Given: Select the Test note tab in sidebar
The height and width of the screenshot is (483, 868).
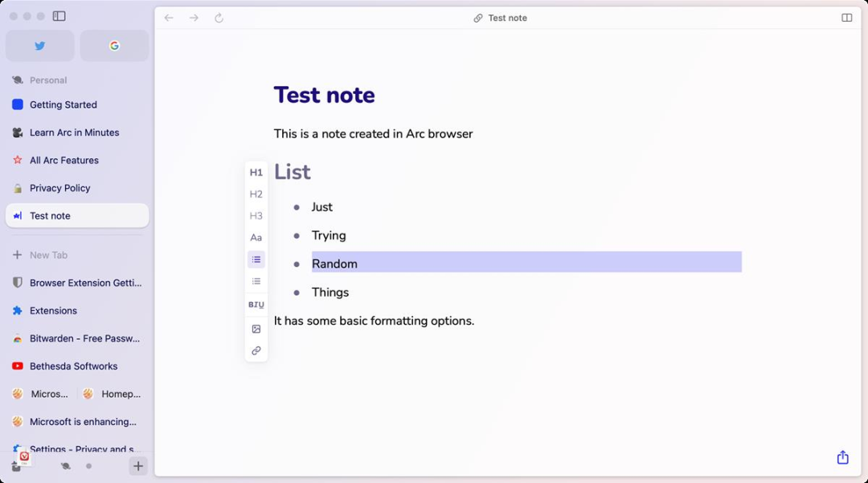Looking at the screenshot, I should 77,215.
